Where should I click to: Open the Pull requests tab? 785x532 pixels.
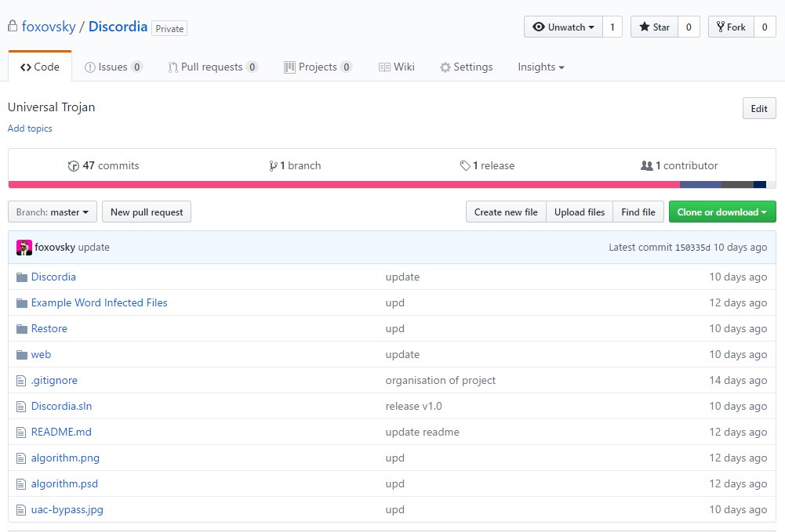click(213, 67)
